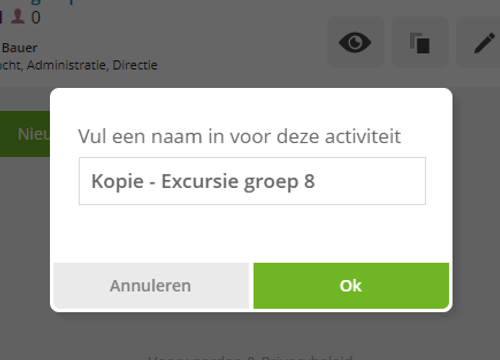Click the green Nieuw button behind dialog

25,134
